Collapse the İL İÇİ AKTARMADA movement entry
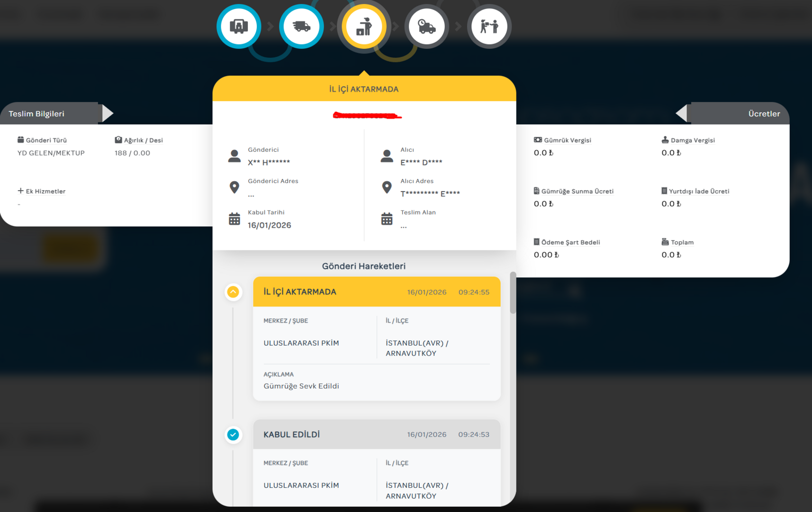Viewport: 812px width, 512px height. 233,292
